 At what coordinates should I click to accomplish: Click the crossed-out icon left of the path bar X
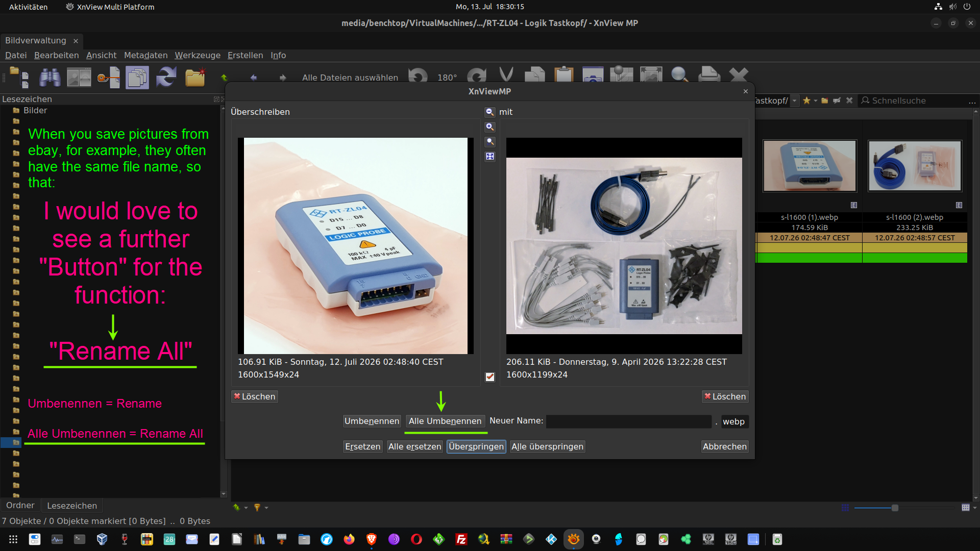(x=837, y=101)
